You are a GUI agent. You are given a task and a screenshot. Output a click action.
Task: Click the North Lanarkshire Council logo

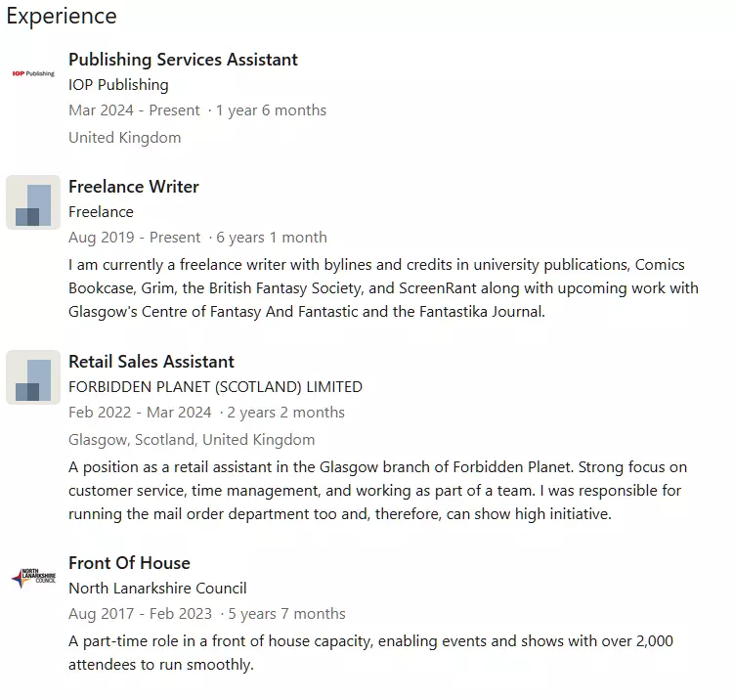(x=33, y=579)
